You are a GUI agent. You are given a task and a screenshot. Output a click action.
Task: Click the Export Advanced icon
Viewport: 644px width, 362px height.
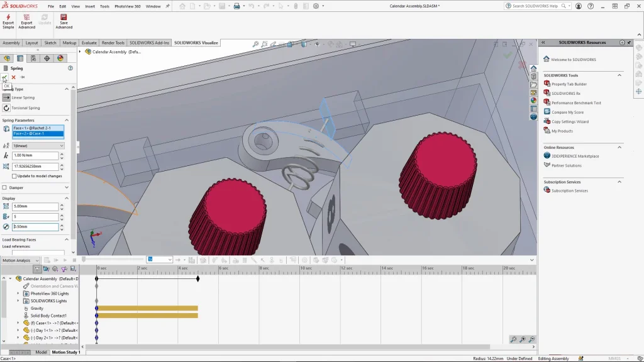tap(26, 18)
